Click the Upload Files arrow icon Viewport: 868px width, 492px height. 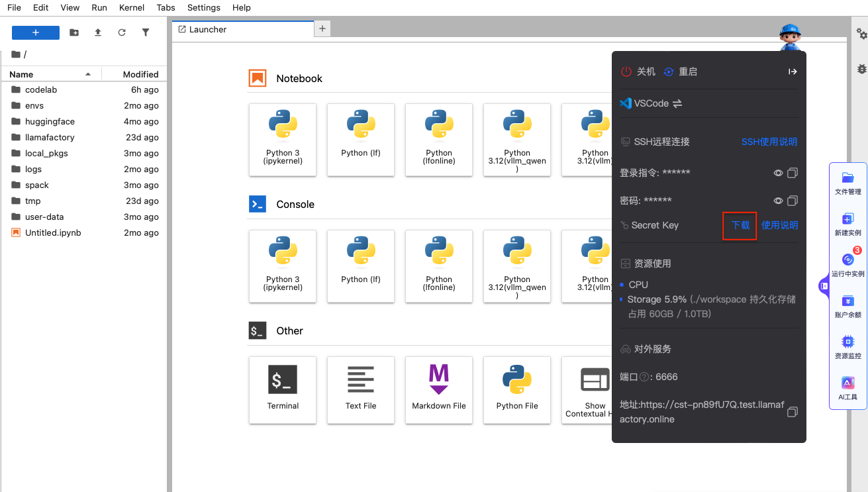[98, 32]
